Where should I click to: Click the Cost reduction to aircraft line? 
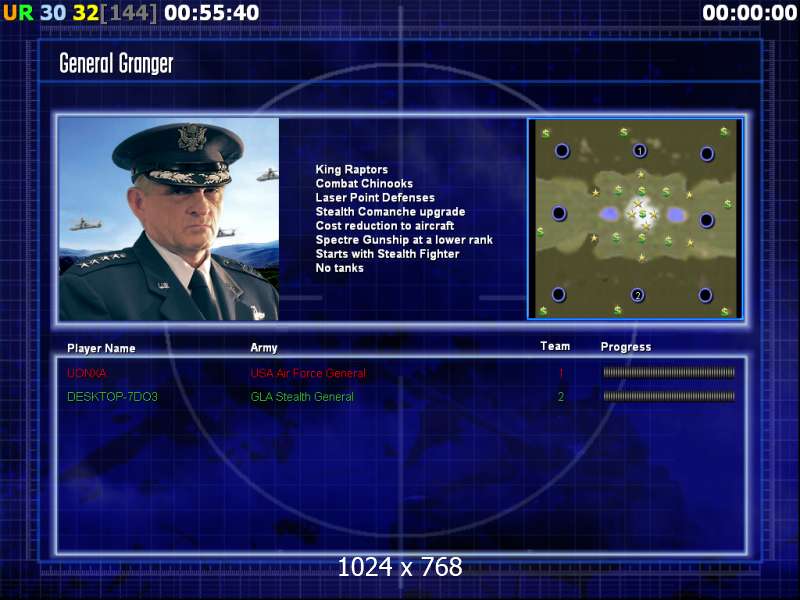coord(385,226)
